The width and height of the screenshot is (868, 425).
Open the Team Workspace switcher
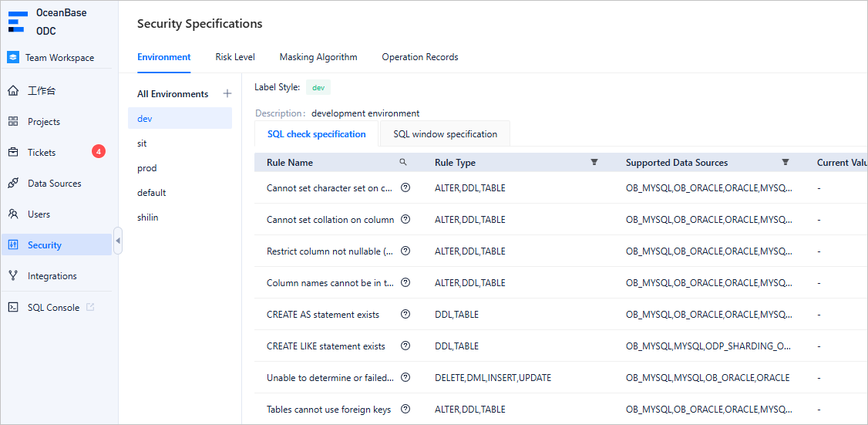point(59,58)
